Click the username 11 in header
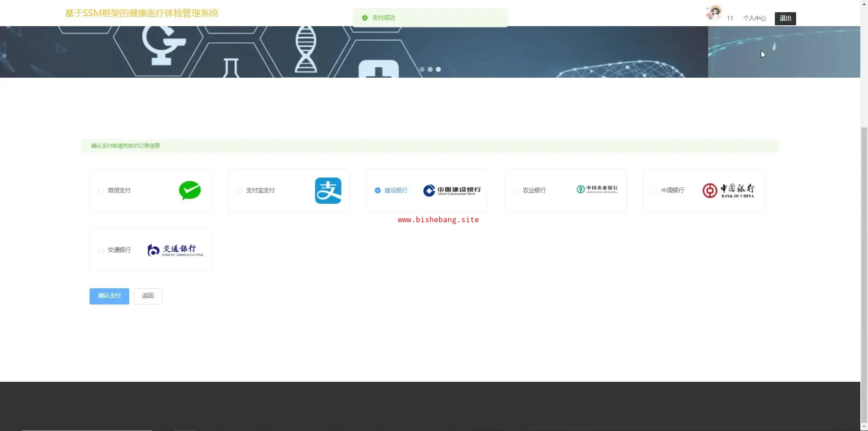868x431 pixels. [x=730, y=19]
